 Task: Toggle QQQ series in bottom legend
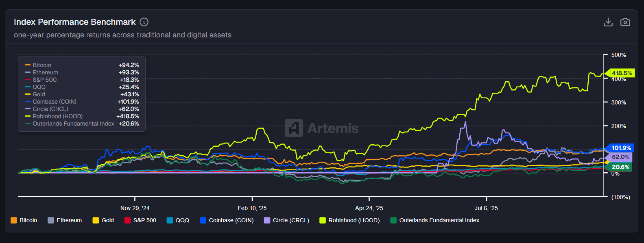point(178,220)
